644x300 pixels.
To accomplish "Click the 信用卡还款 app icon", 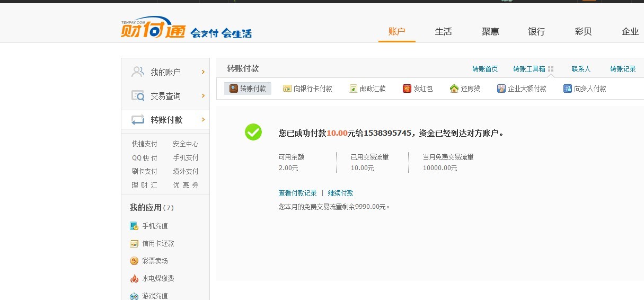I will [134, 243].
